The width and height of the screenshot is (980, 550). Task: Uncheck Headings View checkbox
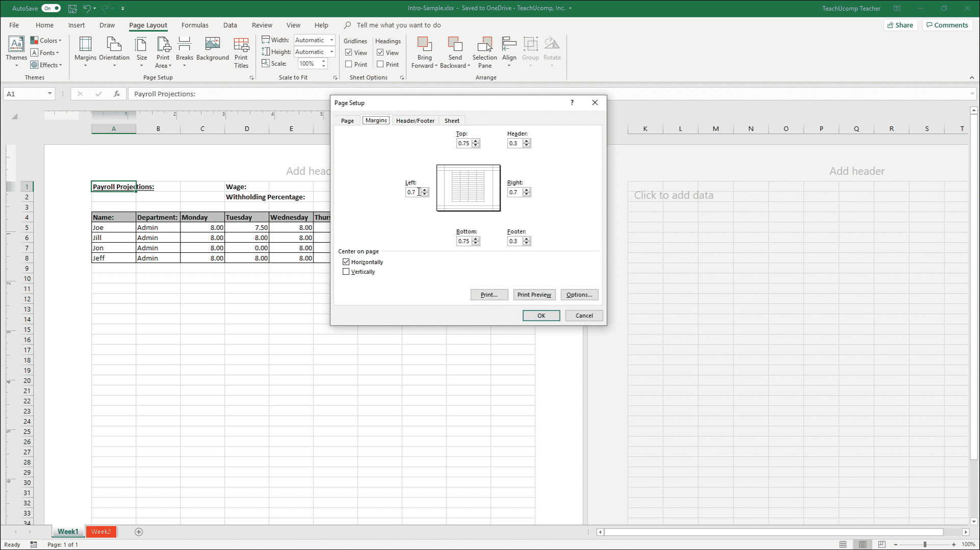pyautogui.click(x=380, y=53)
